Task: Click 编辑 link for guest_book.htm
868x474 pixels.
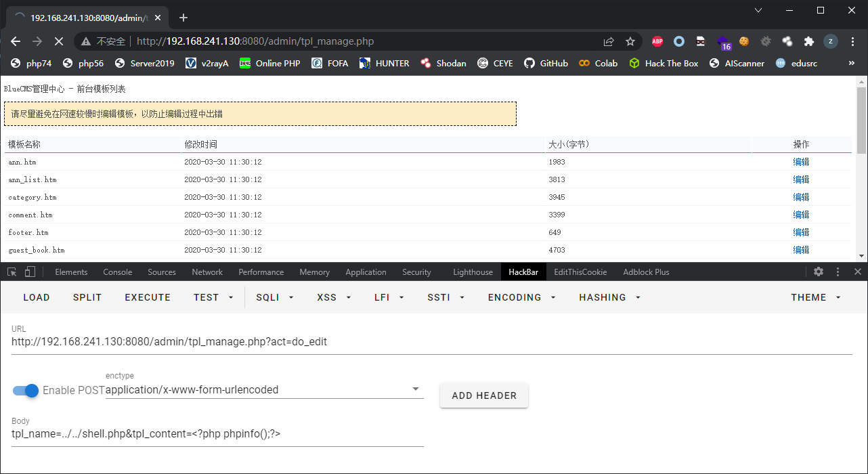Action: click(801, 250)
